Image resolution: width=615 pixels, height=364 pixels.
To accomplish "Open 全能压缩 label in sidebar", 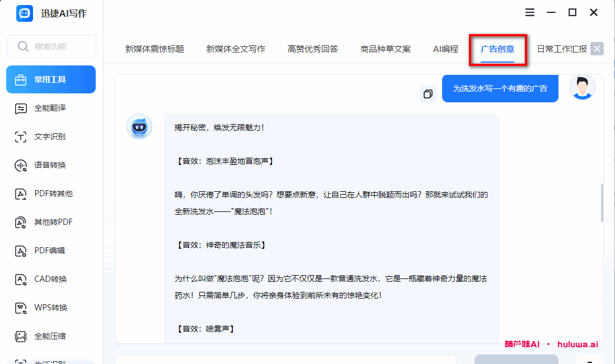I will click(x=50, y=336).
